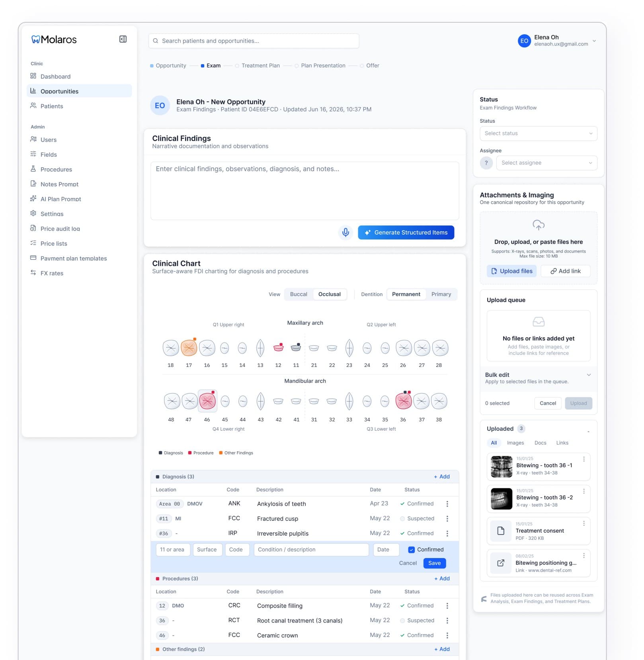Go to Plan Presentation workflow step

point(320,66)
